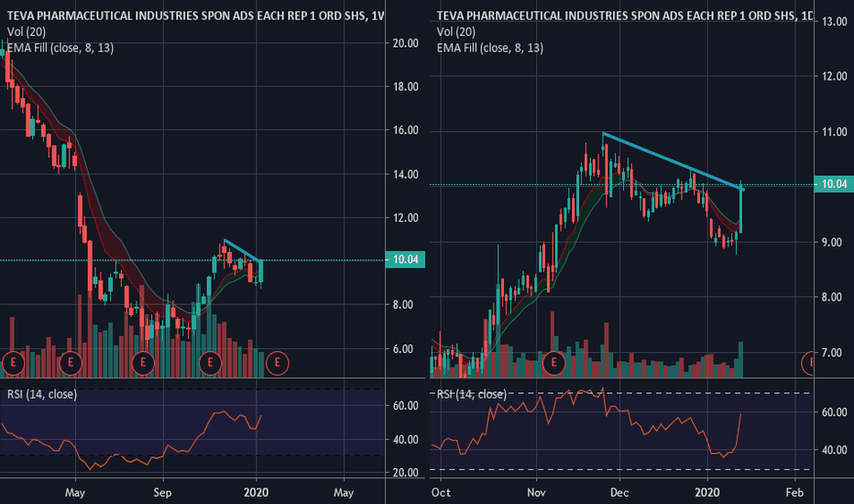The image size is (854, 504).
Task: Click RSI (14, close) label in daily pane
Action: click(472, 394)
